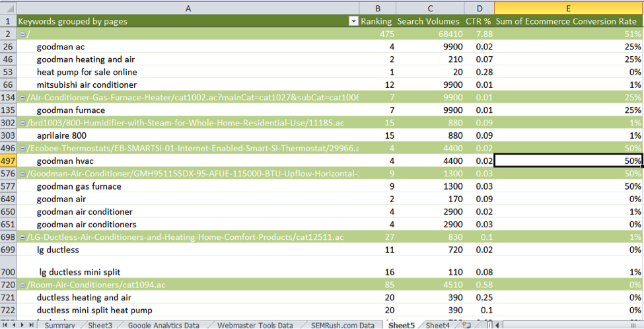Switch to the Summary sheet tab
The width and height of the screenshot is (644, 329).
59,325
